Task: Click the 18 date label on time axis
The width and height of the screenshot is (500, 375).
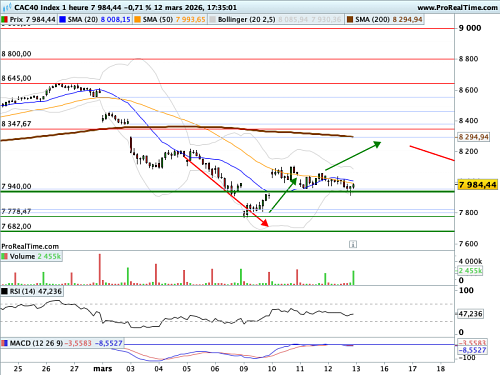Action: [x=441, y=369]
